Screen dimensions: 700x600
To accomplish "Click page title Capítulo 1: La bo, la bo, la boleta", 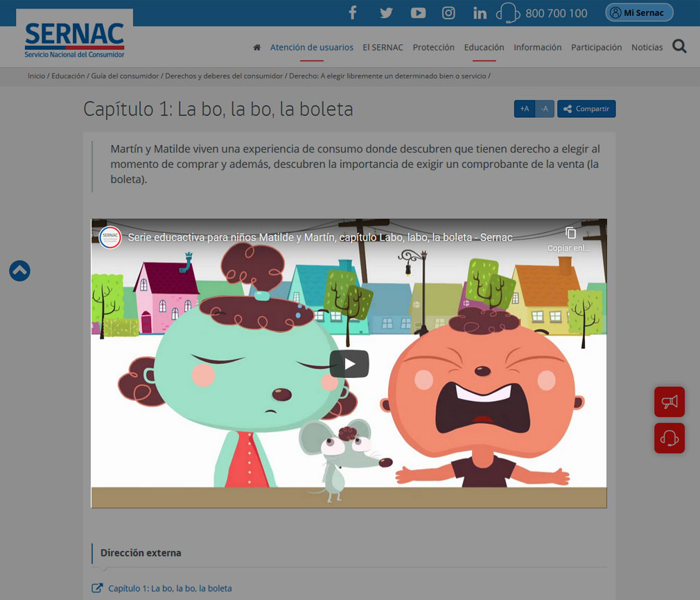I will 218,110.
